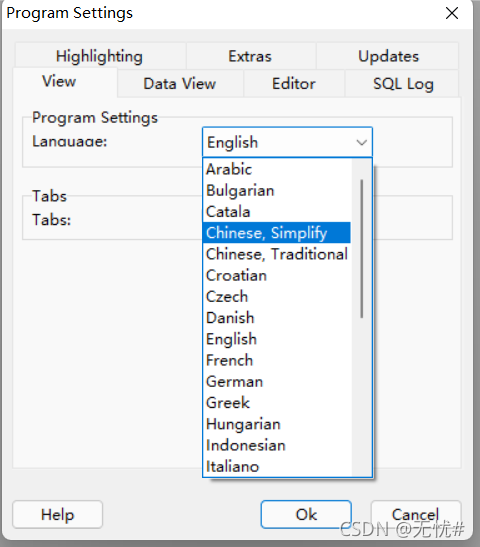The image size is (480, 547).
Task: Close the Program Settings dialog
Action: 452,14
